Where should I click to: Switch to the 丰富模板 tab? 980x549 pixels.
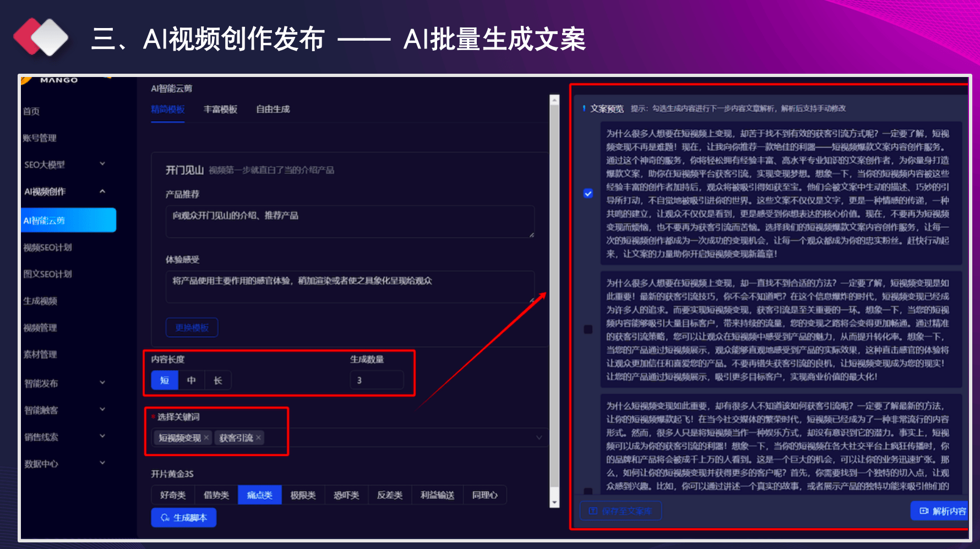[x=220, y=109]
